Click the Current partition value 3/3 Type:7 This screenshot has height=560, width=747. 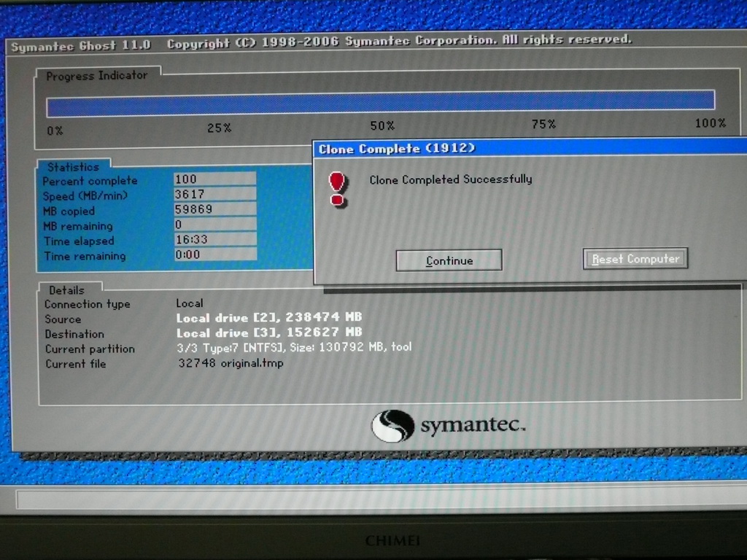click(x=294, y=347)
